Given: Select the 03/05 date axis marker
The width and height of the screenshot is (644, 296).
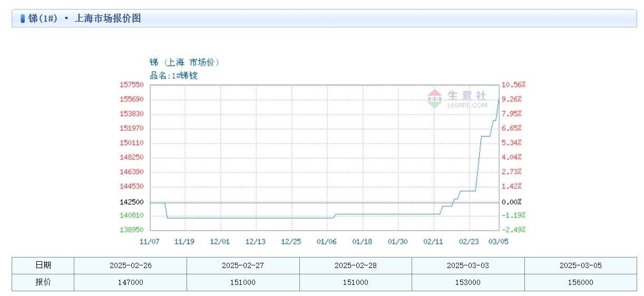Looking at the screenshot, I should pos(498,241).
